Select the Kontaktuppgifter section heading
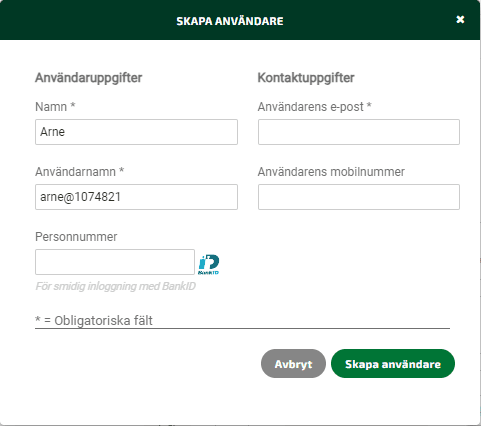Viewport: 481px width, 426px height. [x=306, y=78]
